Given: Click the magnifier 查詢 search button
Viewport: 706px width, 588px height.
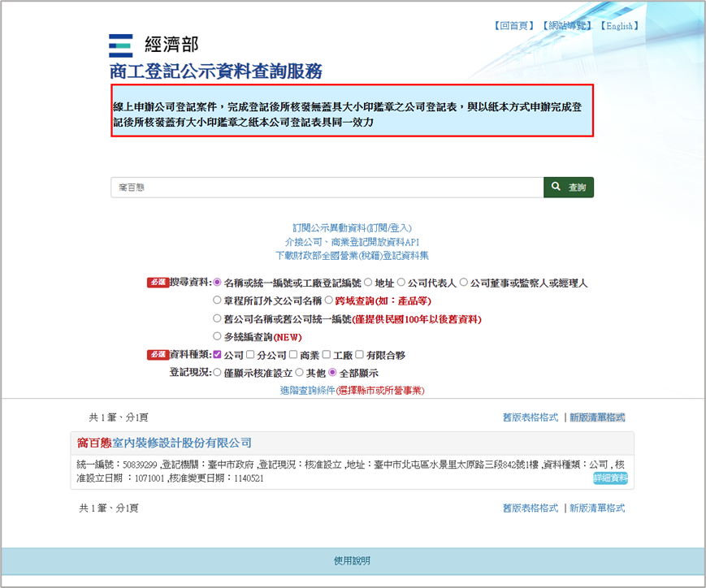Looking at the screenshot, I should coord(568,188).
